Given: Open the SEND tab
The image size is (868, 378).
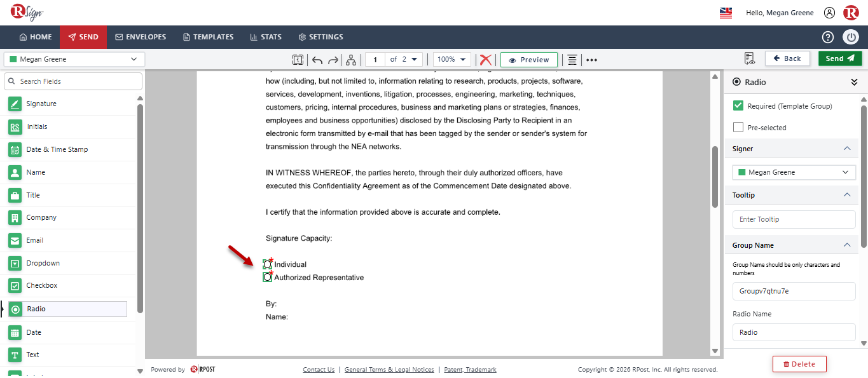Looking at the screenshot, I should (83, 37).
